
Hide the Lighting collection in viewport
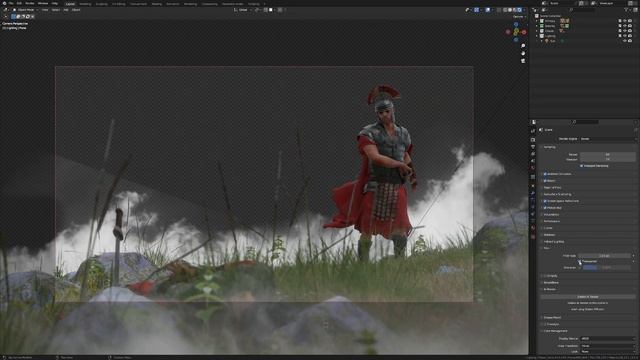pyautogui.click(x=625, y=36)
